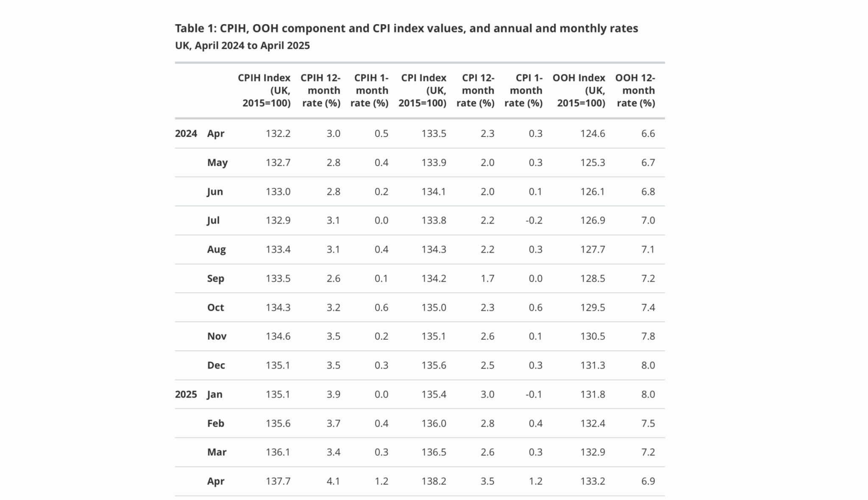
Task: Select the CPI Index column header
Action: click(423, 90)
